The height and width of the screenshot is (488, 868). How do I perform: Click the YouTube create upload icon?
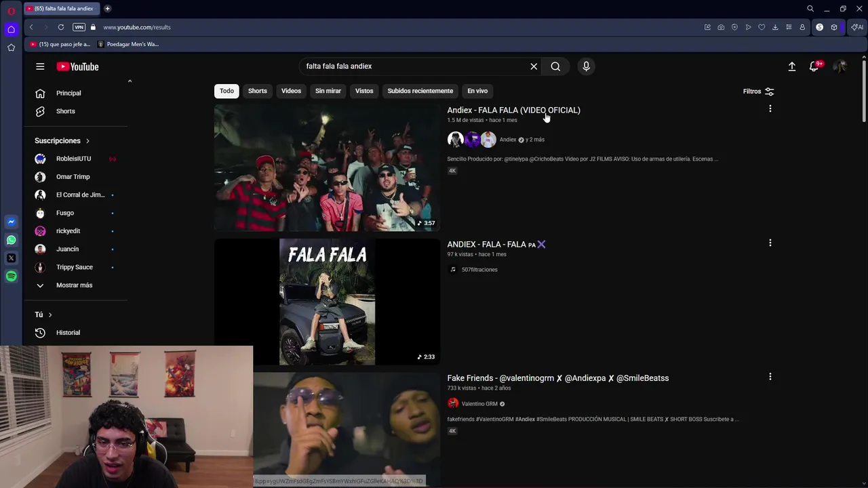(x=791, y=66)
